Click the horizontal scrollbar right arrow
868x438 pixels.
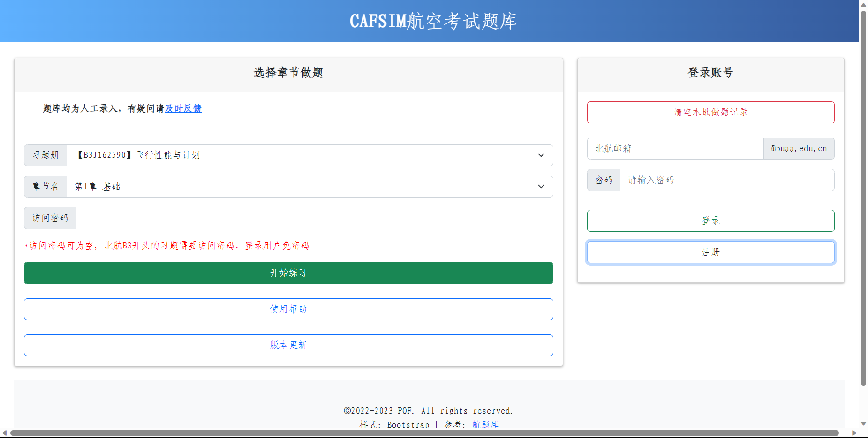854,433
